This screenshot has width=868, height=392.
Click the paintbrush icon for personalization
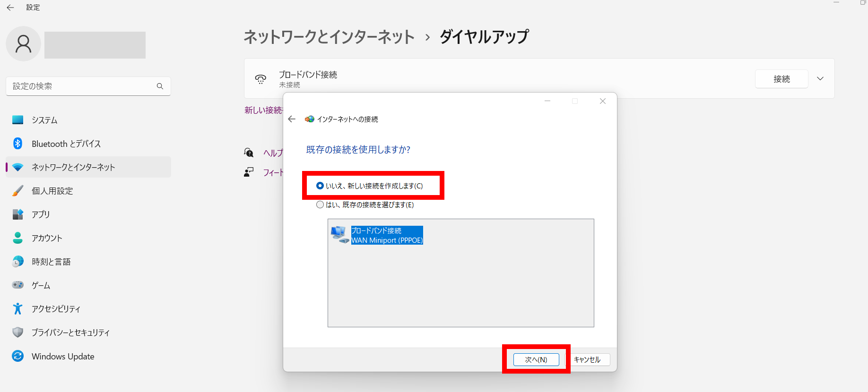17,191
